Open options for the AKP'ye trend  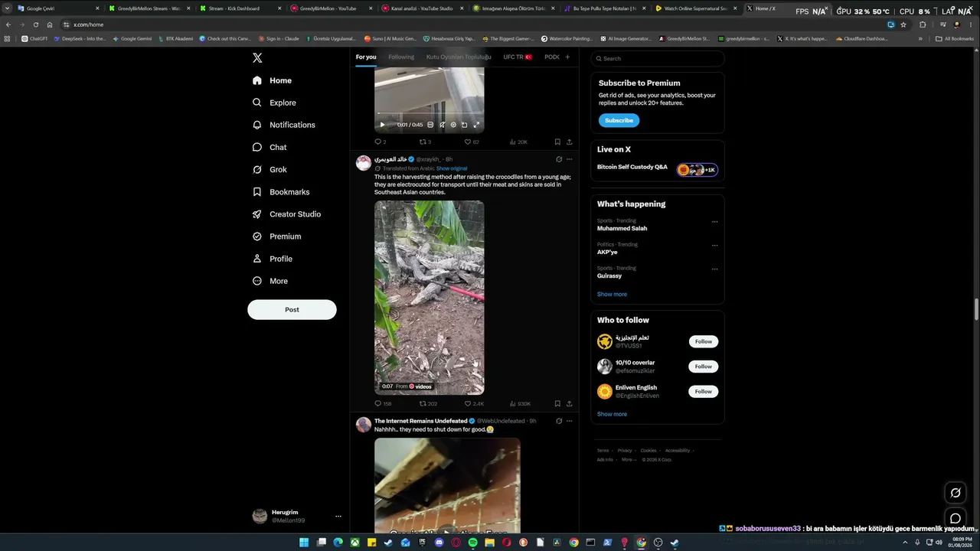tap(714, 246)
